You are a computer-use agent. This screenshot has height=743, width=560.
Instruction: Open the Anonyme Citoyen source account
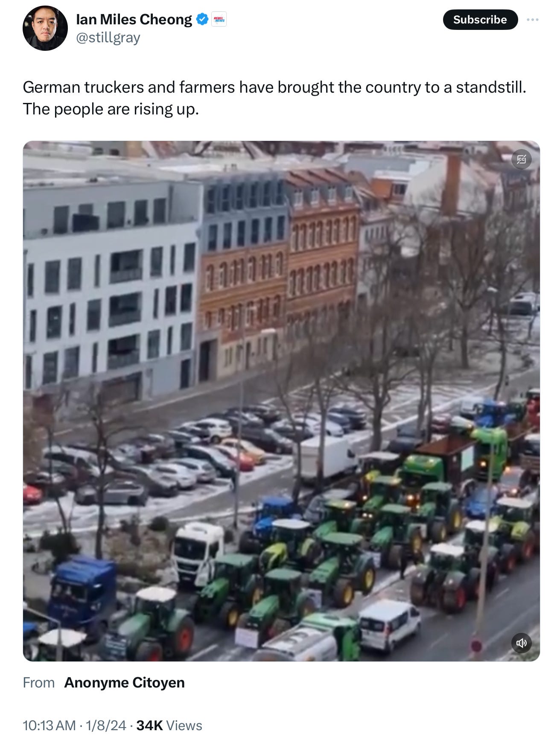(x=124, y=682)
